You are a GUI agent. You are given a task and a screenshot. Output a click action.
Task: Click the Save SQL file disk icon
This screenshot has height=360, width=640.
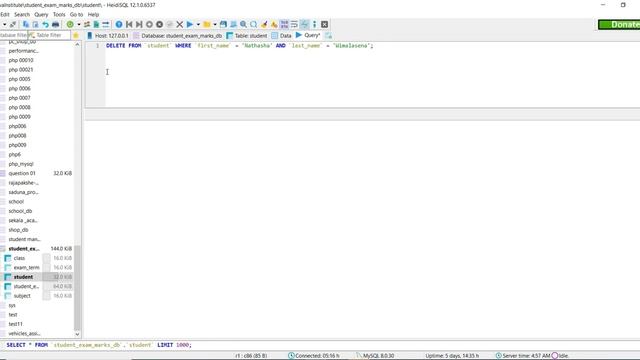(x=223, y=24)
